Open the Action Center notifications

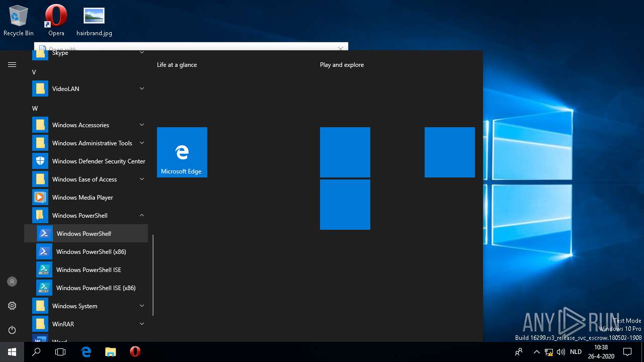point(627,352)
